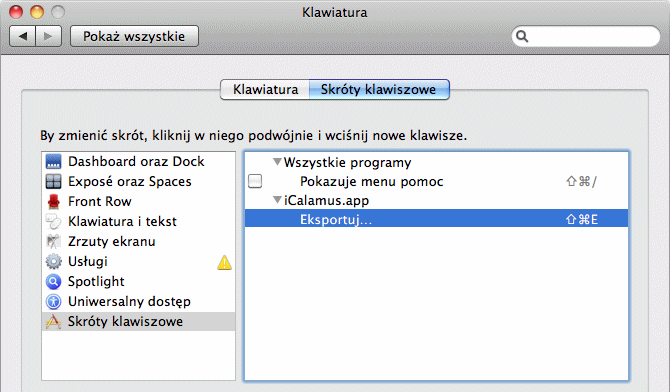Click the Usługi gear icon
Image resolution: width=670 pixels, height=392 pixels.
(x=53, y=262)
